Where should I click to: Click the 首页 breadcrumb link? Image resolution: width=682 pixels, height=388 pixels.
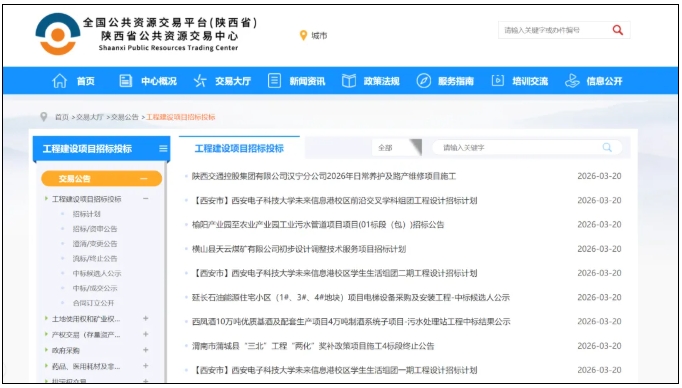(62, 117)
